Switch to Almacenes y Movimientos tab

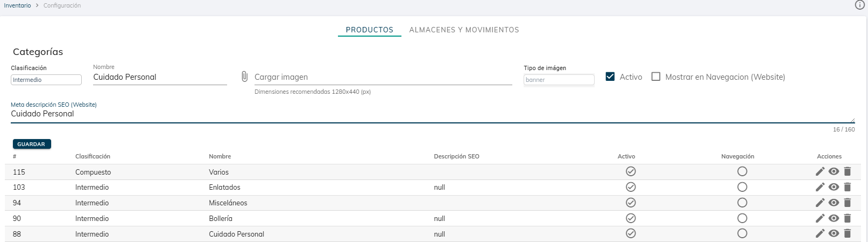(464, 30)
